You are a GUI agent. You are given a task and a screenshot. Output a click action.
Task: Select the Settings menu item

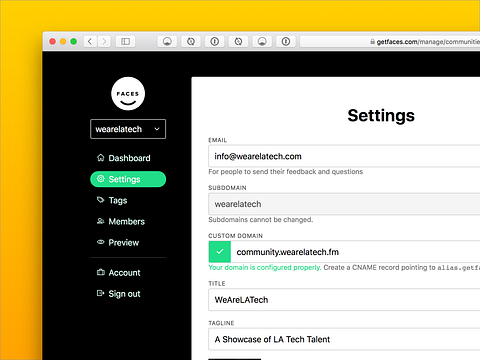click(x=128, y=179)
